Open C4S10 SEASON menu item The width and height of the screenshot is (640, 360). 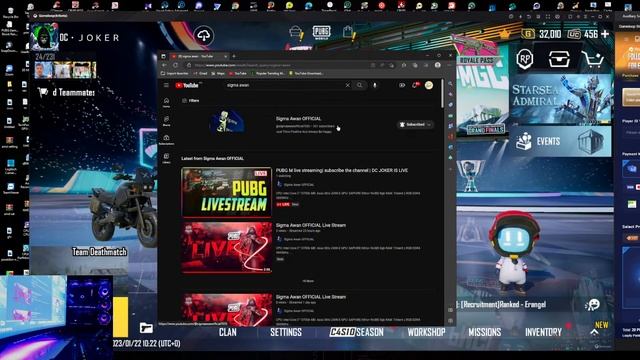point(356,332)
